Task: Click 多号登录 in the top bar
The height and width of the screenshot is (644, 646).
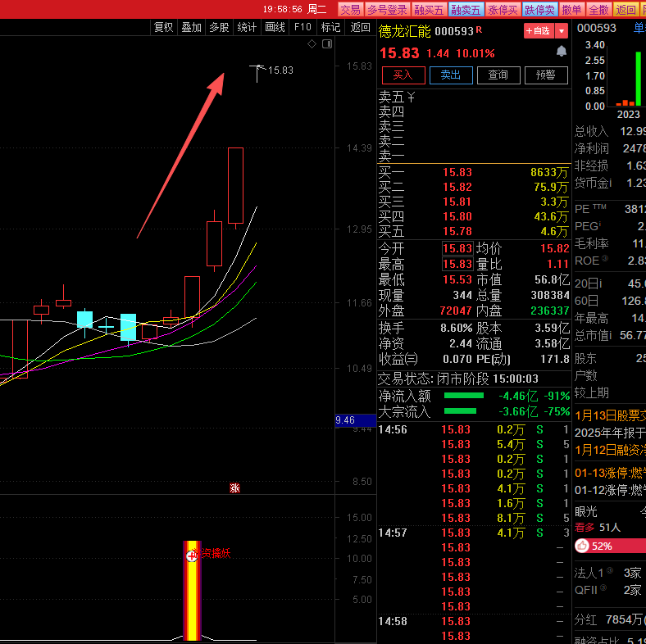Action: pyautogui.click(x=387, y=10)
